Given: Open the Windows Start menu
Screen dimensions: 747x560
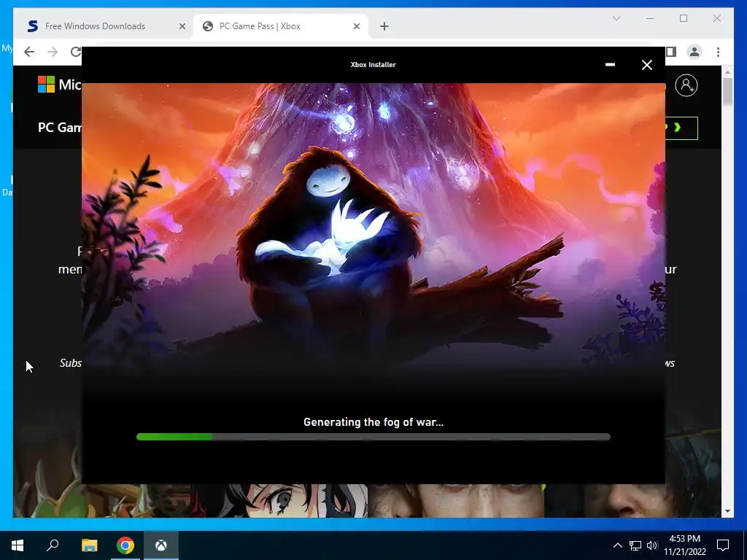Looking at the screenshot, I should click(x=18, y=545).
